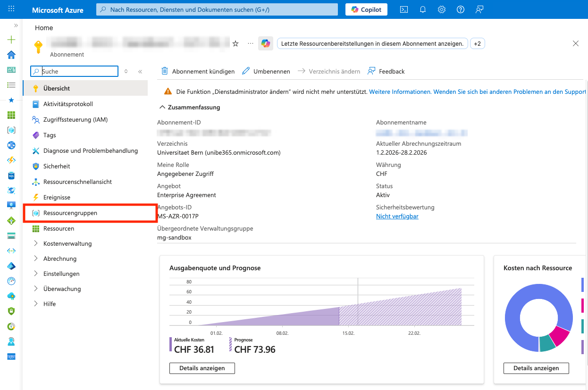Open the portal waffle menu
The height and width of the screenshot is (390, 588).
point(11,9)
